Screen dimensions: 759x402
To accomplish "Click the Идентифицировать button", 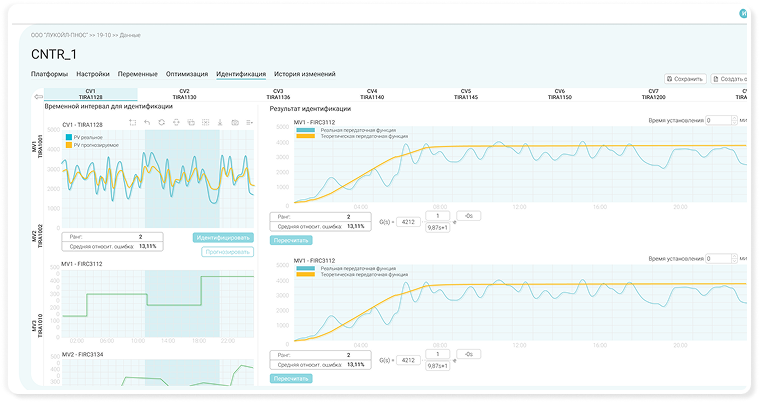I will (222, 238).
